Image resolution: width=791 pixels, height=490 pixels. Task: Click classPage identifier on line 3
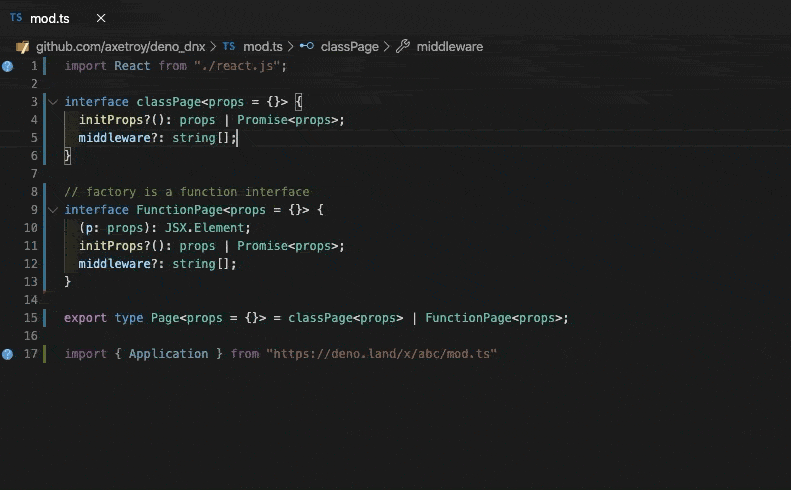(168, 102)
